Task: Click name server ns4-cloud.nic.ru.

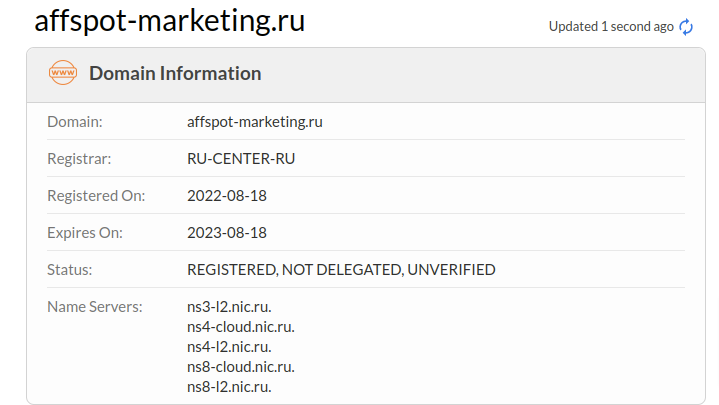Action: [x=241, y=326]
